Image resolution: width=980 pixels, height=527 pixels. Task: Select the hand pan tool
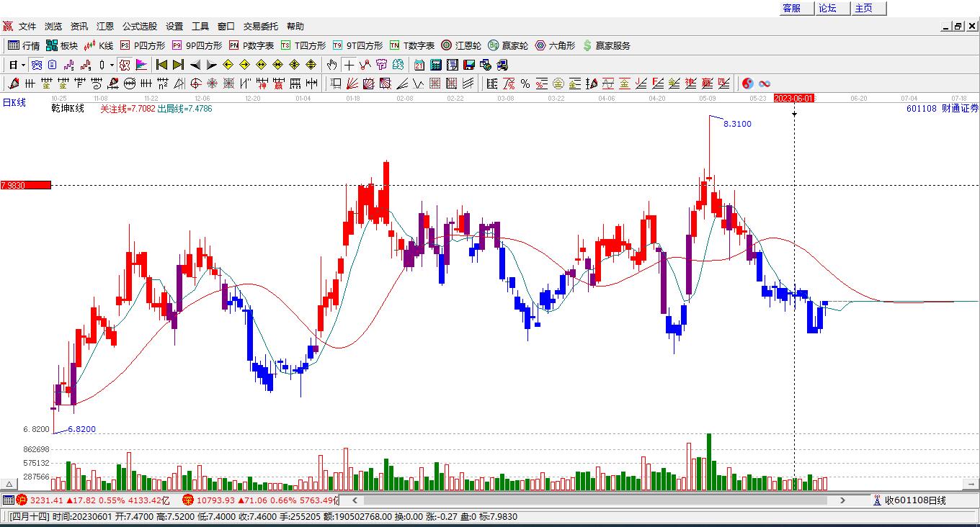[331, 65]
